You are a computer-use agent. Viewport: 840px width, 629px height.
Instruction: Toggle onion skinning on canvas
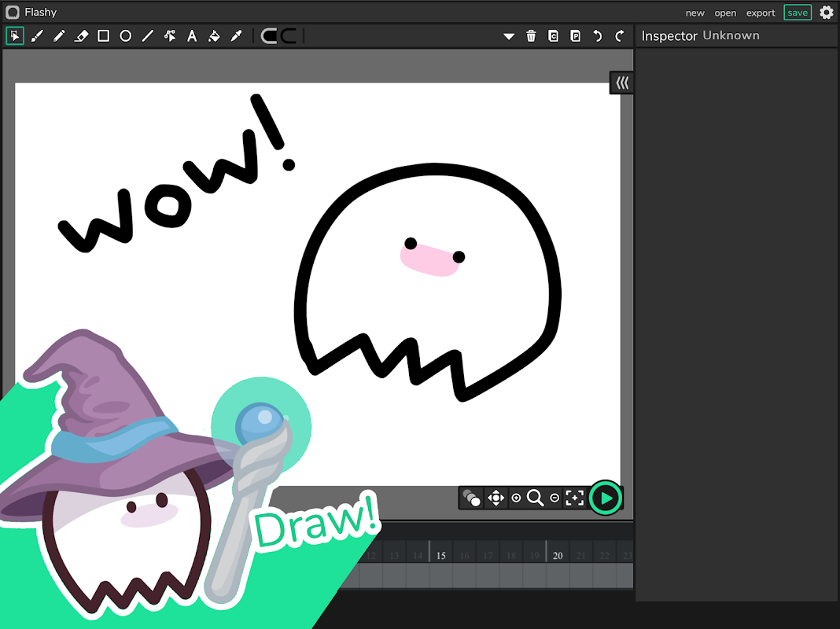pos(471,498)
